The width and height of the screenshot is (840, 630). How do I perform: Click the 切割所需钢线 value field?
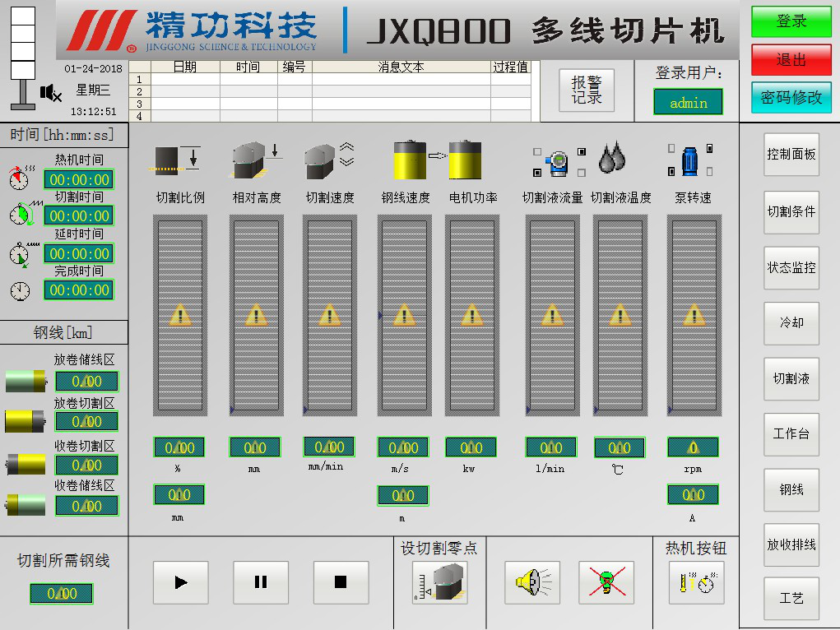coord(62,594)
